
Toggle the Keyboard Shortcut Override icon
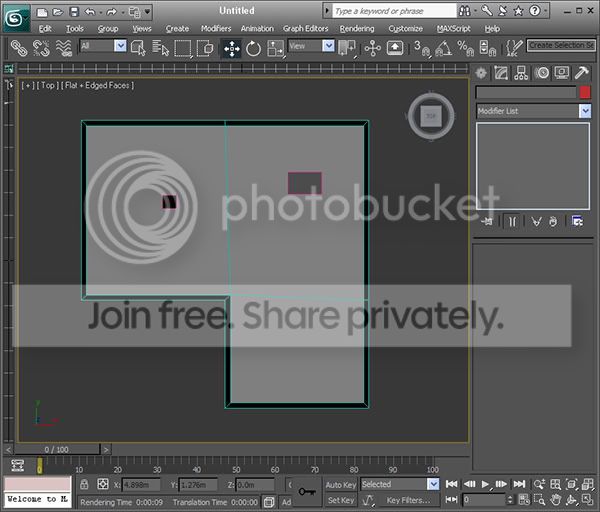click(395, 48)
